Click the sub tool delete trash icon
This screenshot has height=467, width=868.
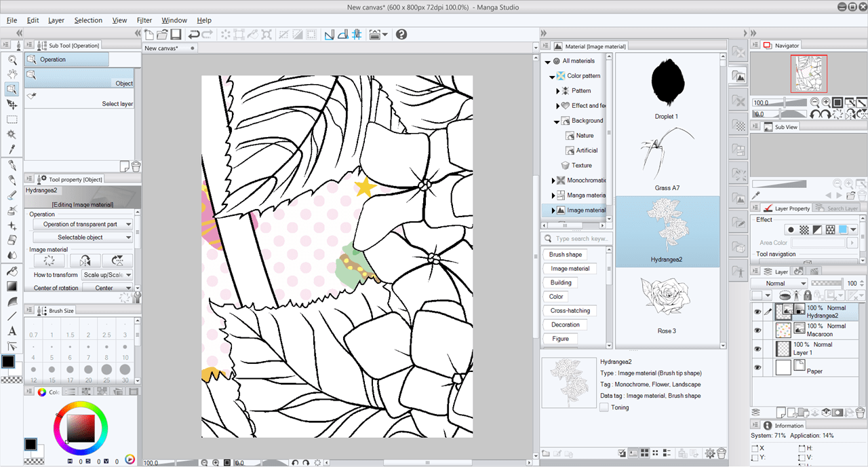(136, 166)
